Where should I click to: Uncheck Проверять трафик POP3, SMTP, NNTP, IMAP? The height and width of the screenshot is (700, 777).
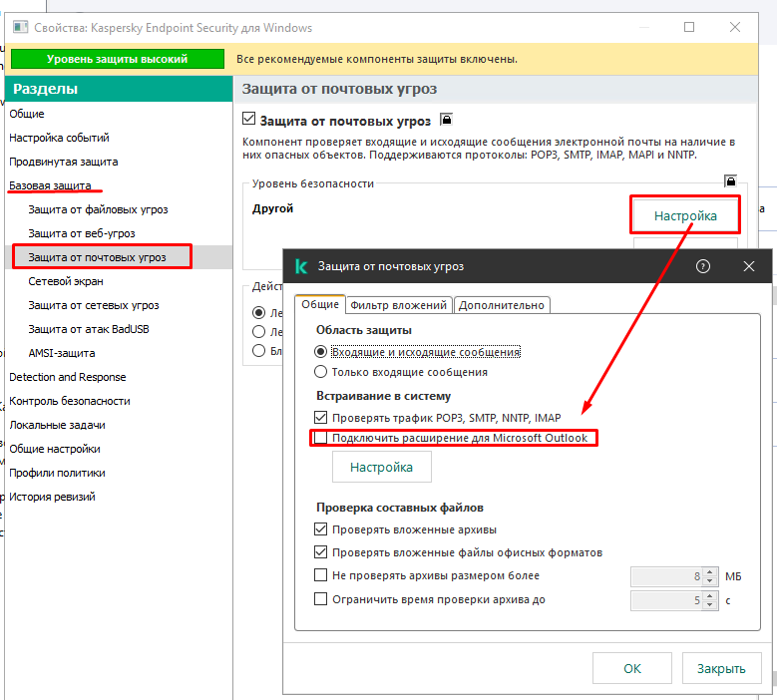320,417
